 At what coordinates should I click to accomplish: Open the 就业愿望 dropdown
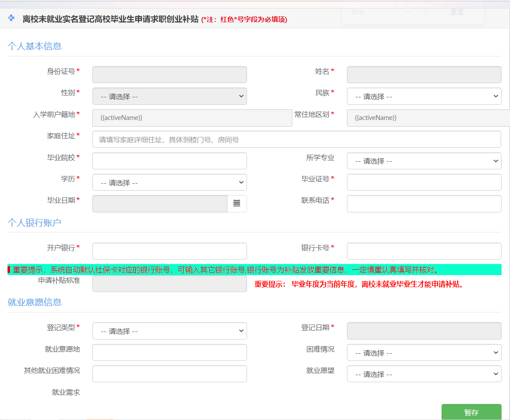point(424,374)
